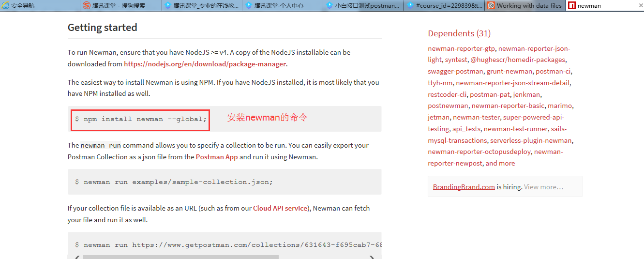Switch to Working with data files tab
This screenshot has width=644, height=259.
tap(524, 5)
